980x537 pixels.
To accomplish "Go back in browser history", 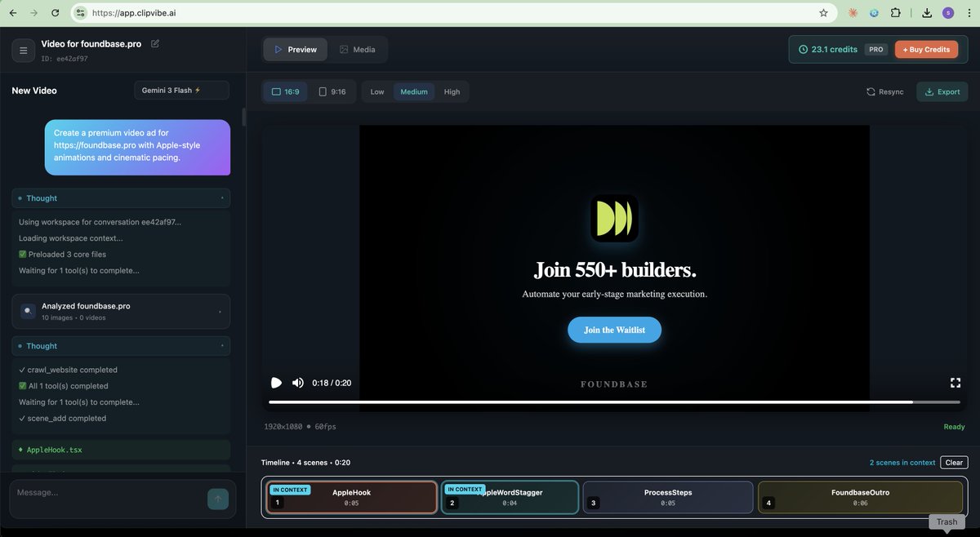I will pos(12,13).
